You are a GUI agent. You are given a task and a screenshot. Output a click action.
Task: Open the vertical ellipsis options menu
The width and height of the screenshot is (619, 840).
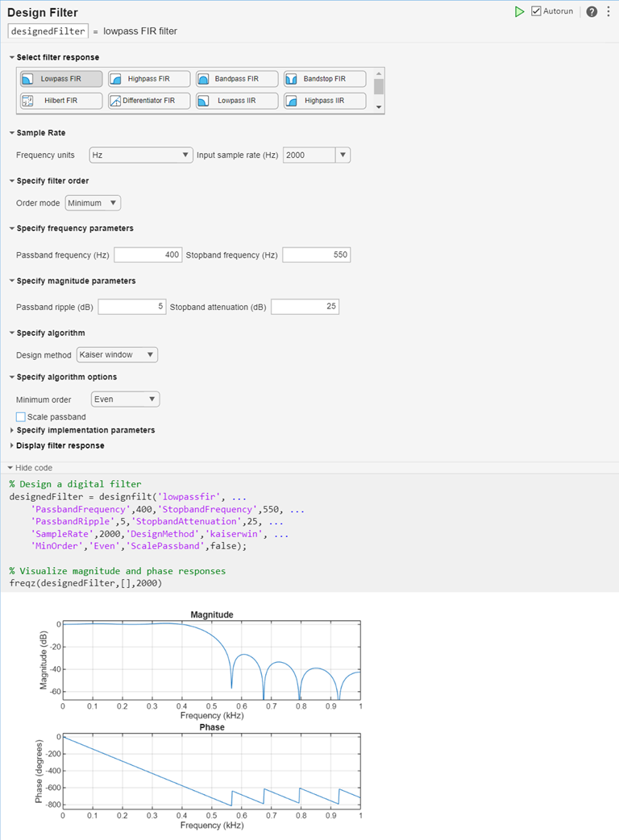click(x=609, y=11)
